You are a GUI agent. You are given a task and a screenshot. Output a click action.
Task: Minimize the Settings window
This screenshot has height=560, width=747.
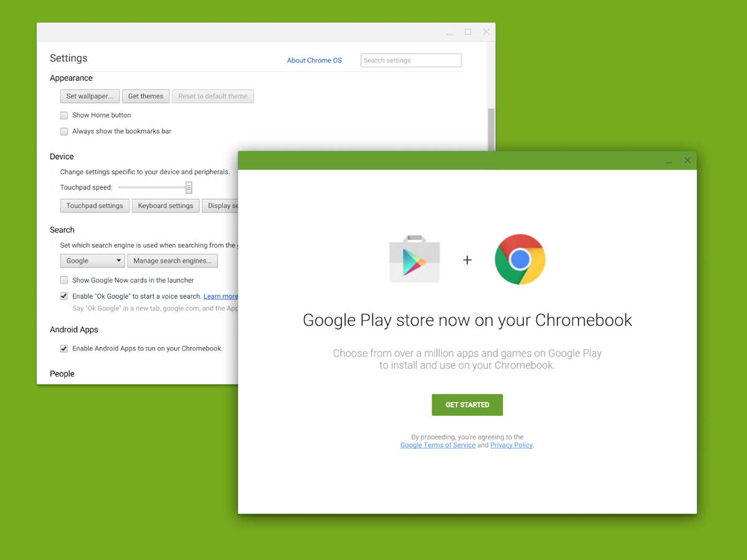[x=449, y=32]
